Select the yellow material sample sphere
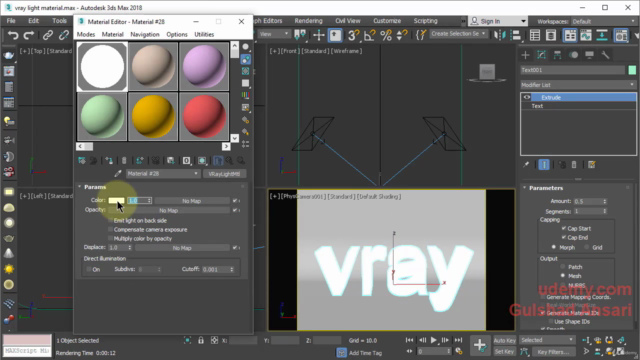Viewport: 640px width, 360px height. pyautogui.click(x=153, y=116)
